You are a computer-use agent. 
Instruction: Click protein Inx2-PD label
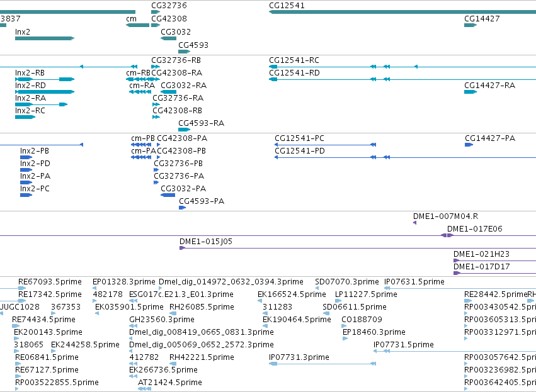tap(35, 164)
